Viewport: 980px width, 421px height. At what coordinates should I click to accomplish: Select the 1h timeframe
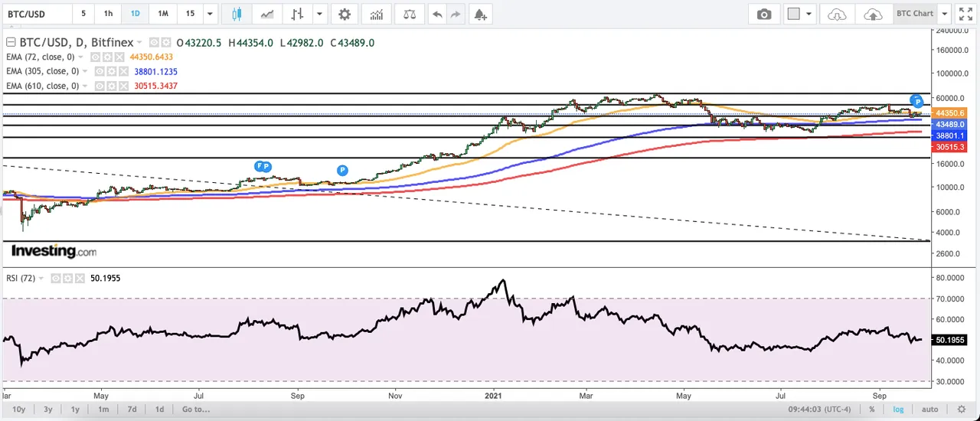pos(108,14)
